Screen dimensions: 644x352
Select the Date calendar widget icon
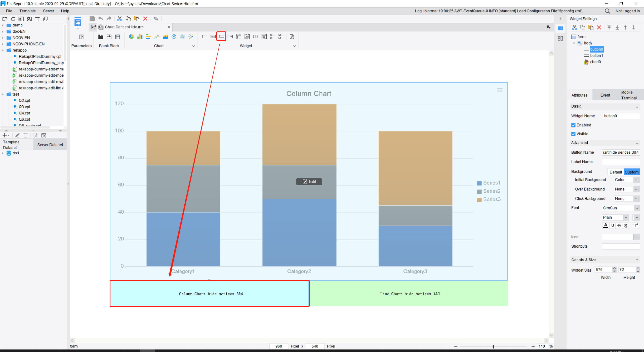247,37
